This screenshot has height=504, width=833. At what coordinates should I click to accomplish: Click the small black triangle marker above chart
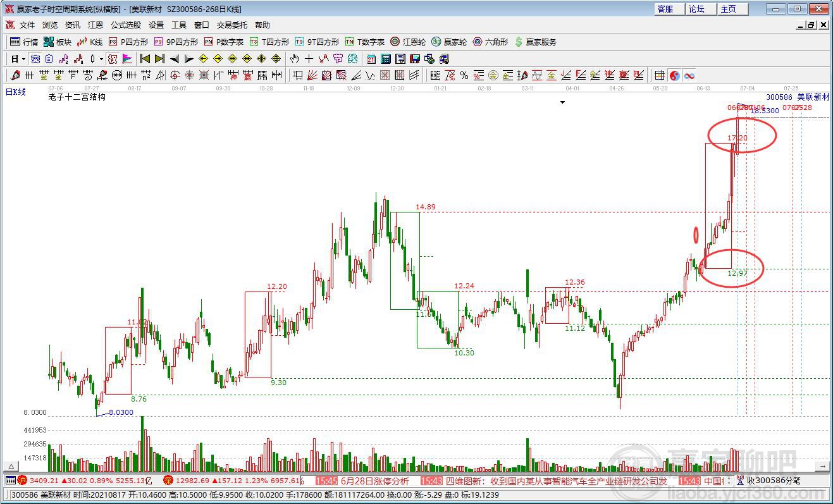562,102
